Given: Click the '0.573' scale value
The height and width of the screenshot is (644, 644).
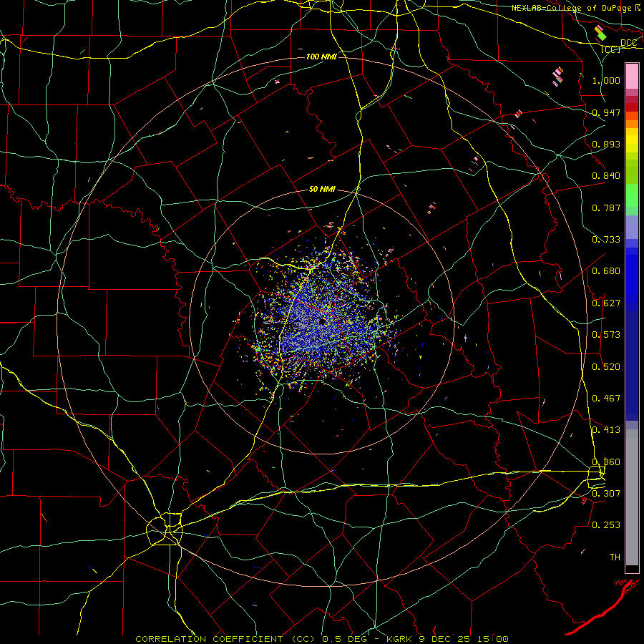Looking at the screenshot, I should pyautogui.click(x=606, y=334).
